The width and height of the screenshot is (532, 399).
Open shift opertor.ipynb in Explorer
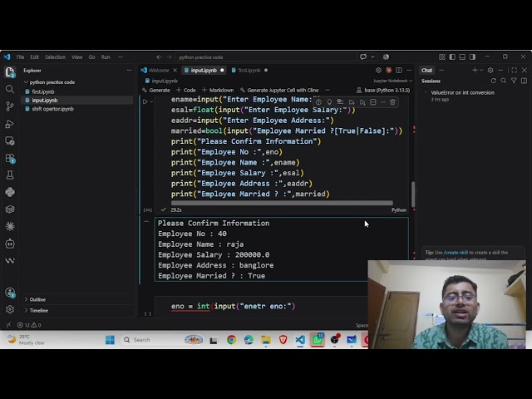(x=52, y=109)
